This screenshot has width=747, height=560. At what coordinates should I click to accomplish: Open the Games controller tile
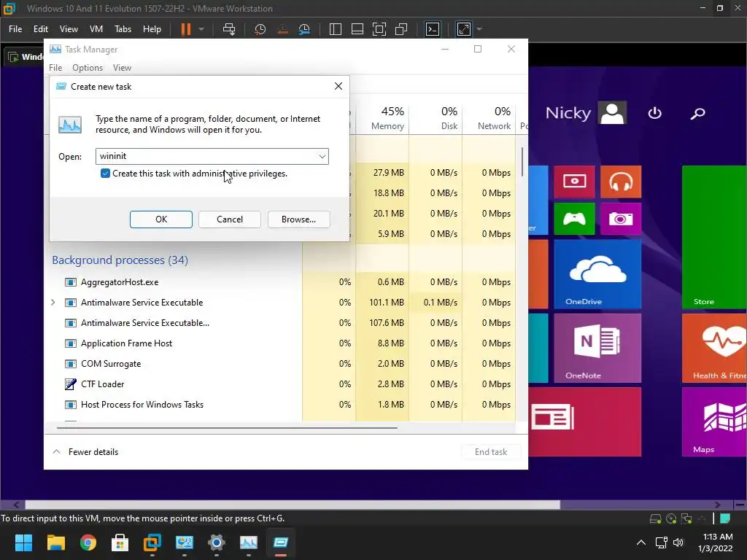click(574, 219)
